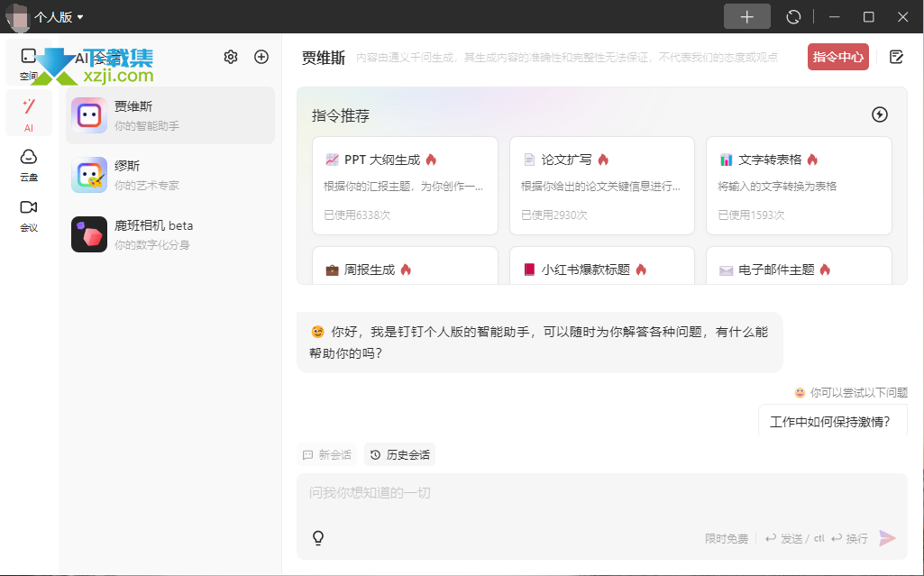Click the user avatar in title bar
This screenshot has height=576, width=924.
[18, 17]
